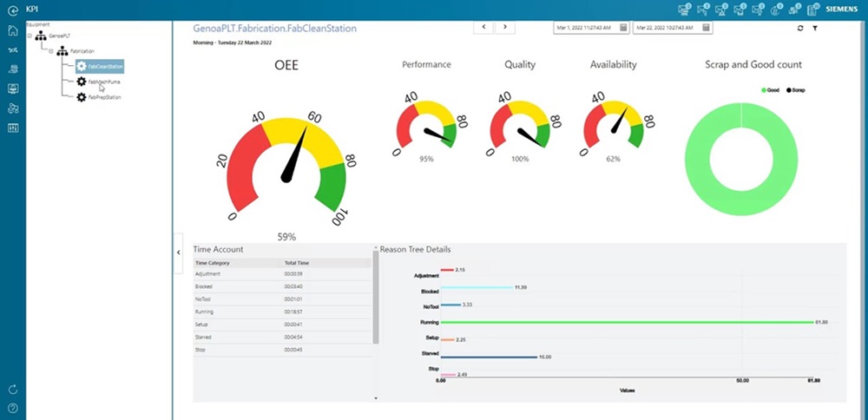Open calendar picker for start date
Image resolution: width=868 pixels, height=420 pixels.
pos(620,28)
